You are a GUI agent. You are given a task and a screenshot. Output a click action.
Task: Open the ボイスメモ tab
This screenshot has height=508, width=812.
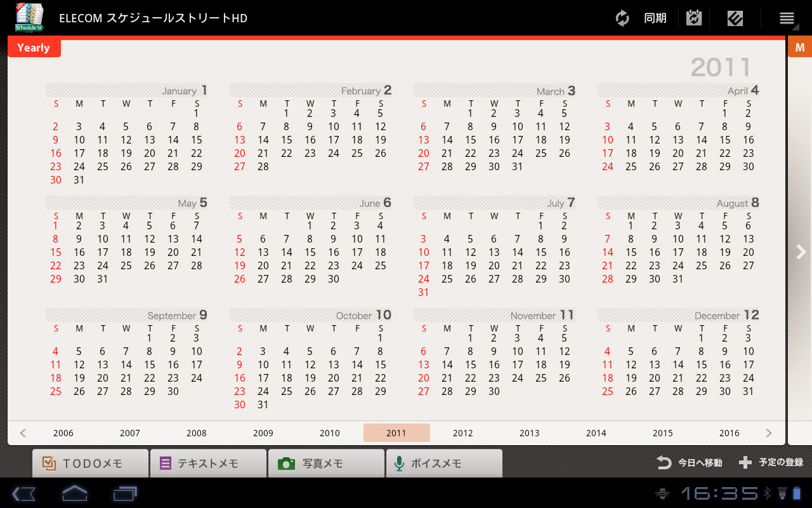[x=444, y=464]
